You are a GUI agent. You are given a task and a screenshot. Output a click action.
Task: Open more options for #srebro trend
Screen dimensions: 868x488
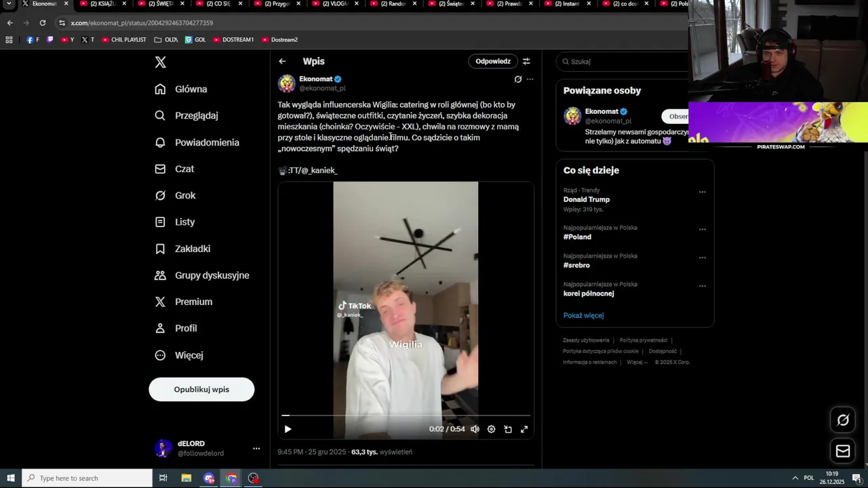703,258
